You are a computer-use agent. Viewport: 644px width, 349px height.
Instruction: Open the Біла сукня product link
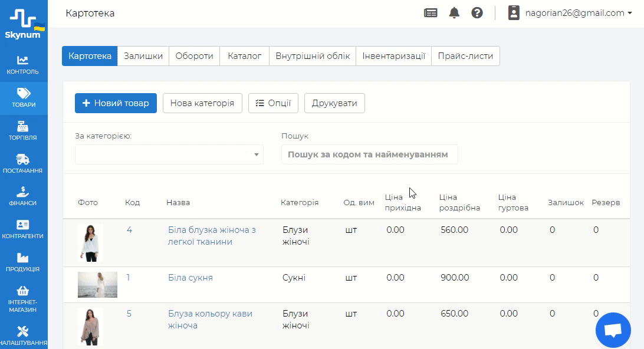(x=190, y=278)
